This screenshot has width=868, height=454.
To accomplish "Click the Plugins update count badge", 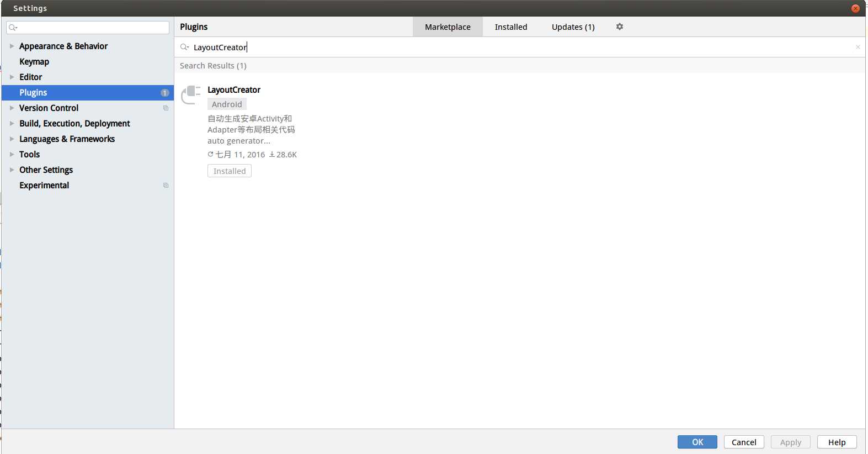I will 164,93.
